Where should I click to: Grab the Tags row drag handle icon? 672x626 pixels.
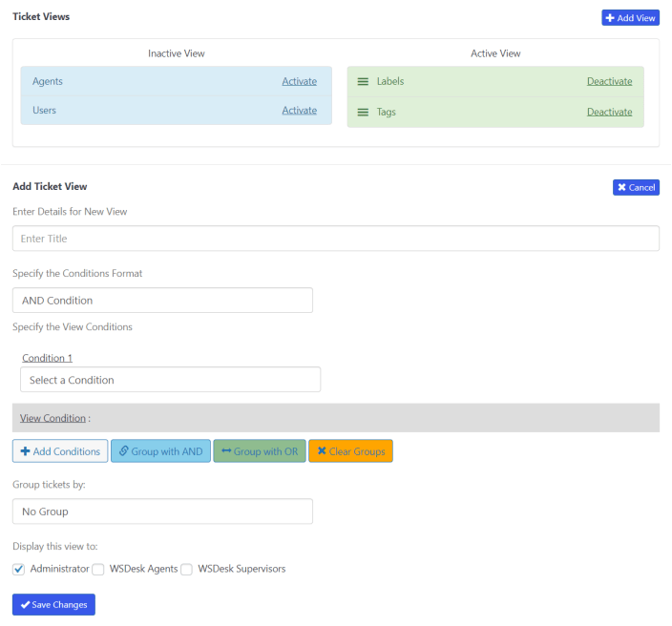click(x=363, y=113)
